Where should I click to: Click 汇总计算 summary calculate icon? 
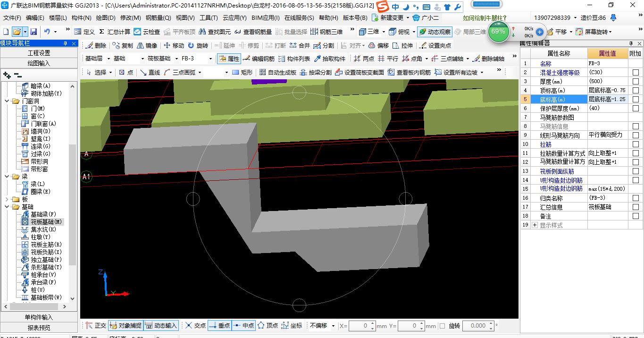(115, 32)
